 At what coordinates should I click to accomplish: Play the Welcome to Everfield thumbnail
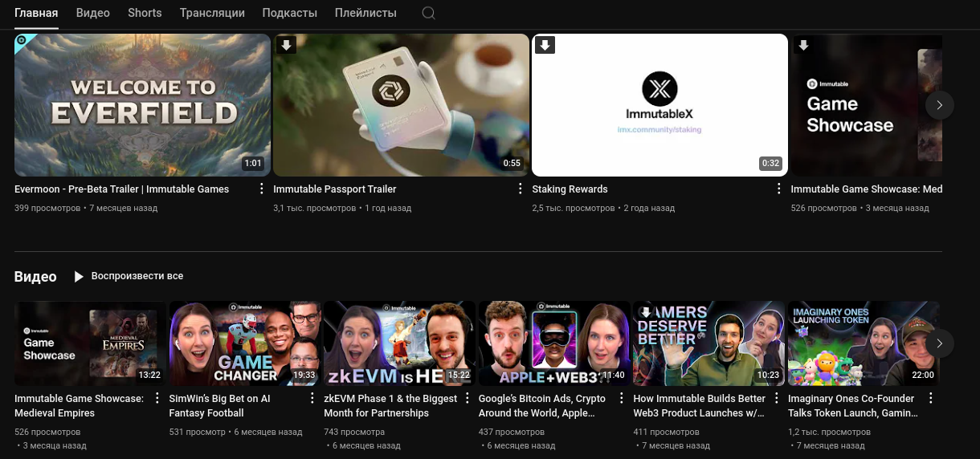pyautogui.click(x=142, y=104)
